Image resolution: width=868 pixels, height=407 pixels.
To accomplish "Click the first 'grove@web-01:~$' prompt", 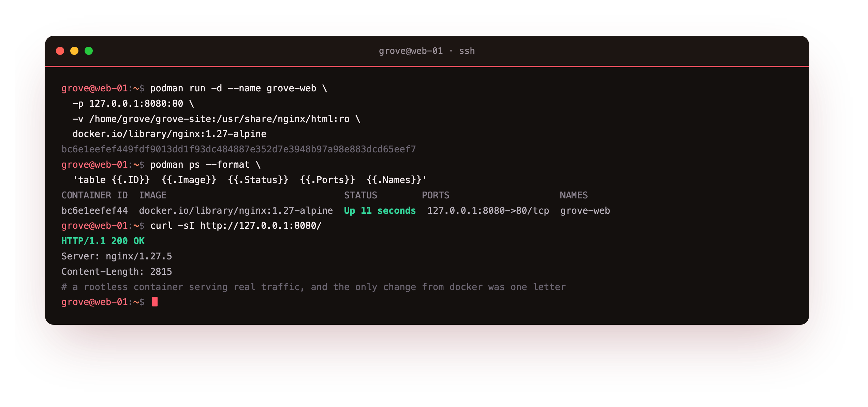I will click(103, 88).
